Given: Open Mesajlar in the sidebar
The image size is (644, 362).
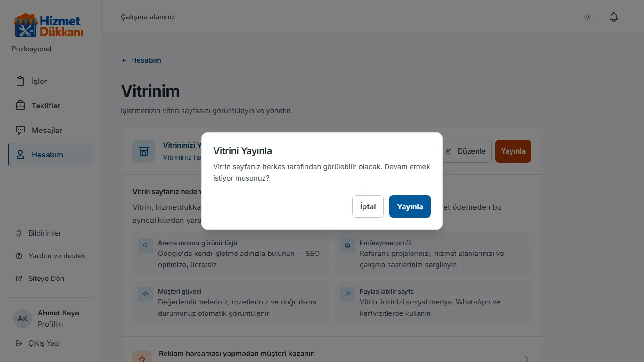Looking at the screenshot, I should click(50, 130).
